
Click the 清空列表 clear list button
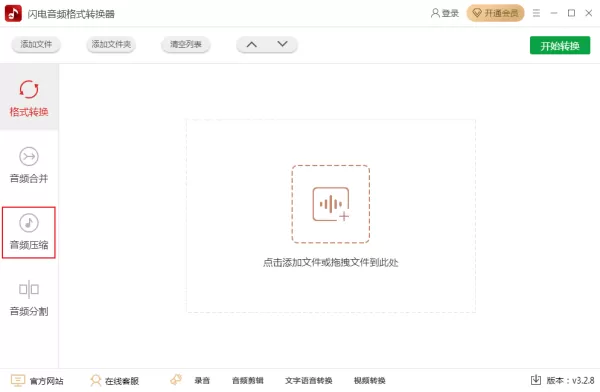(x=186, y=44)
